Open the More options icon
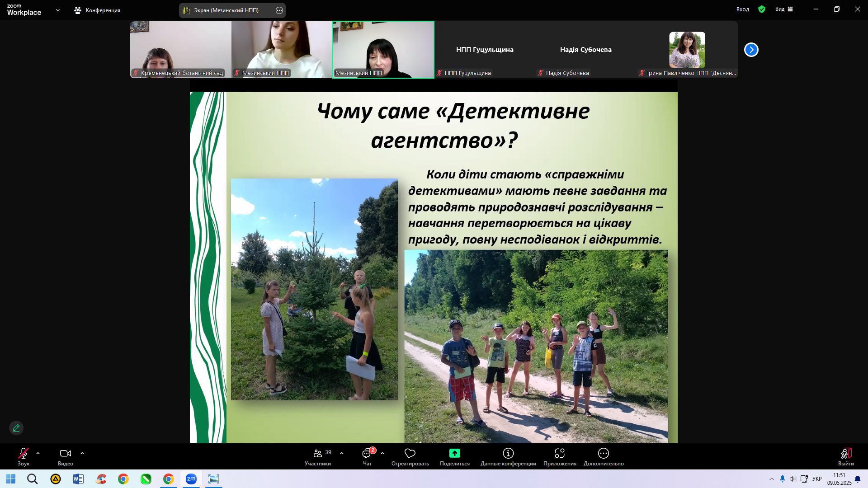Viewport: 868px width, 488px height. (604, 453)
